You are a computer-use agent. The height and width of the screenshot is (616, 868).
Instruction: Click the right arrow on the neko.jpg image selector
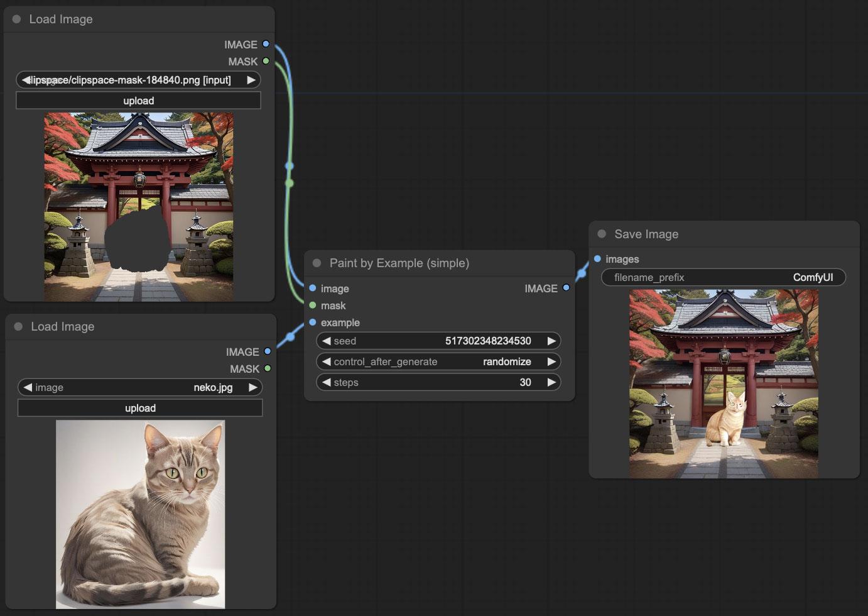[252, 387]
